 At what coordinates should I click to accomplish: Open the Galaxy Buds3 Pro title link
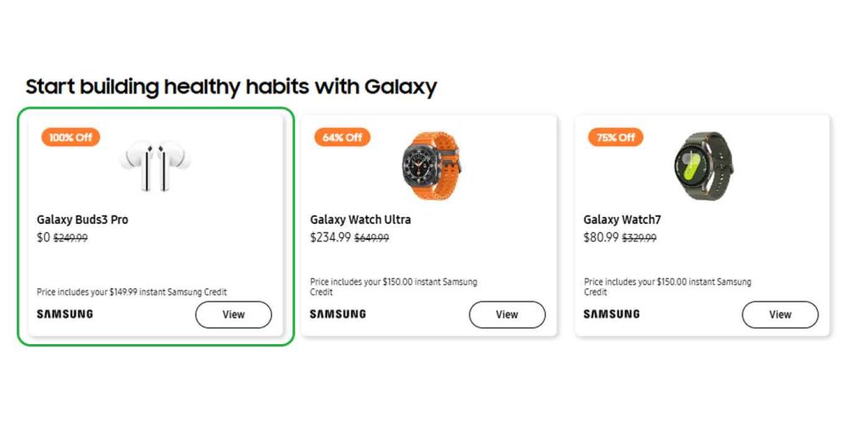point(83,220)
